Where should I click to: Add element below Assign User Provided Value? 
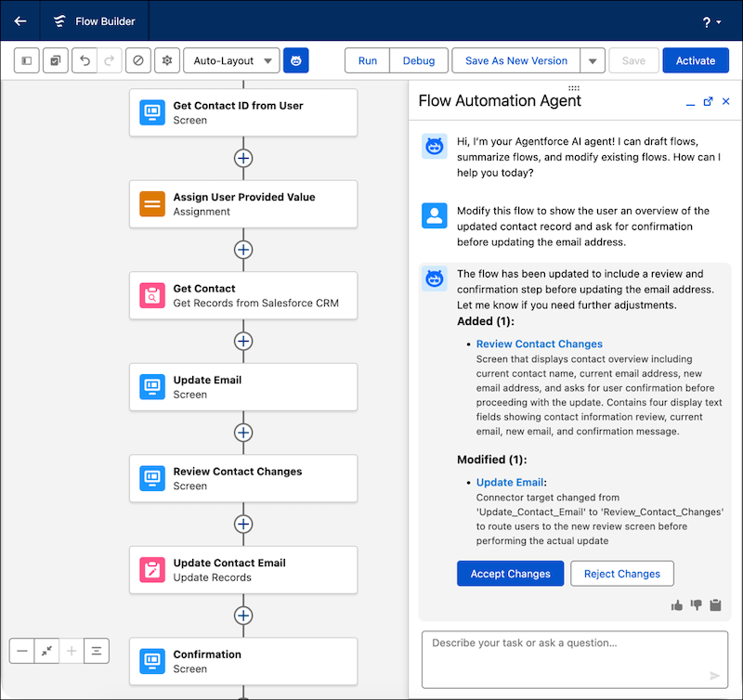(243, 250)
